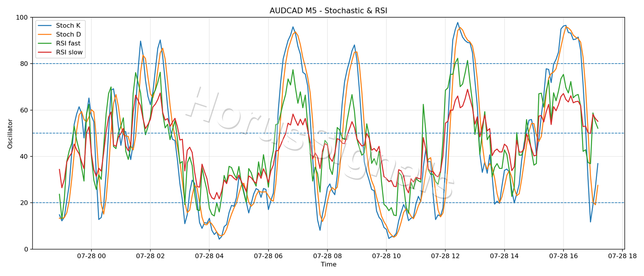The height and width of the screenshot is (276, 644).
Task: Click the x-axis tick label 07-28 06
Action: pyautogui.click(x=268, y=256)
